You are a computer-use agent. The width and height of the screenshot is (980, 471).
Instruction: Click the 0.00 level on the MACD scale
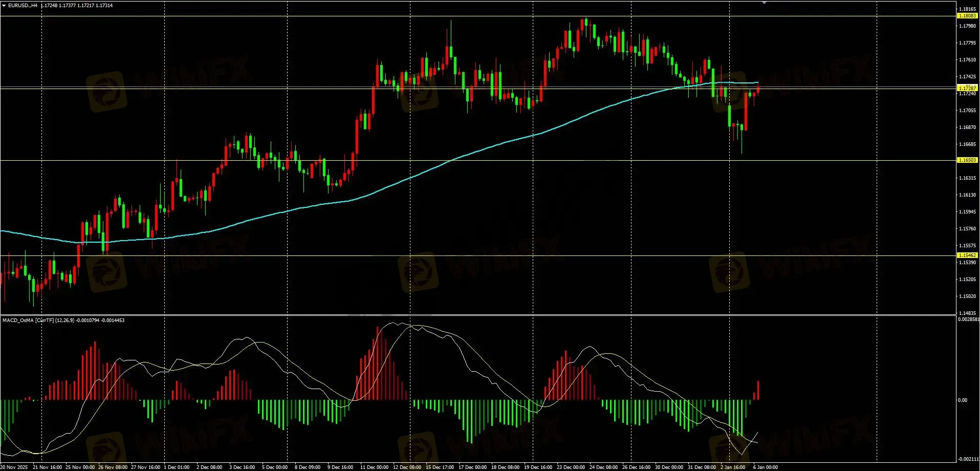[x=963, y=400]
